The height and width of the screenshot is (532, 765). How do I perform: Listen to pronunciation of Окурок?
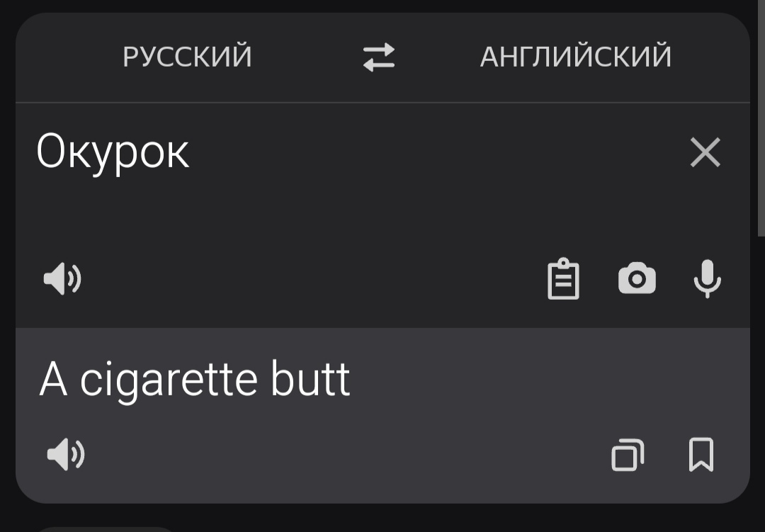62,278
